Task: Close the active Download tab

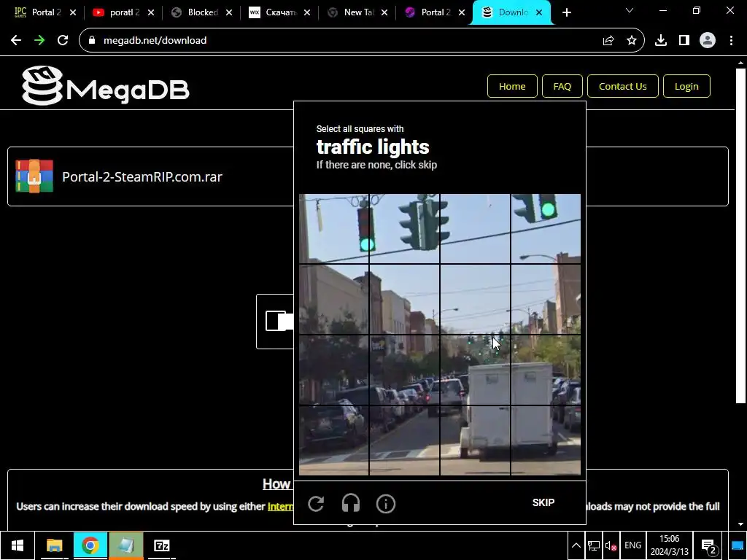Action: (x=539, y=12)
